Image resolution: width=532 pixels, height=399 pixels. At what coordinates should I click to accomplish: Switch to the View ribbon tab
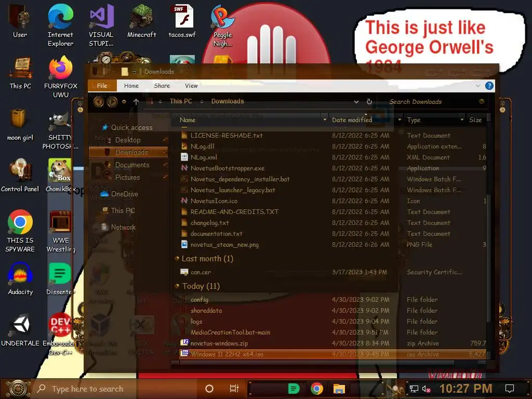click(x=191, y=86)
